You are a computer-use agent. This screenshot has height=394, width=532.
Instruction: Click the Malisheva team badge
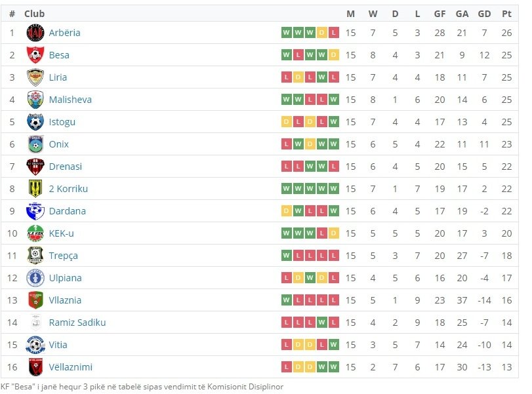[35, 100]
